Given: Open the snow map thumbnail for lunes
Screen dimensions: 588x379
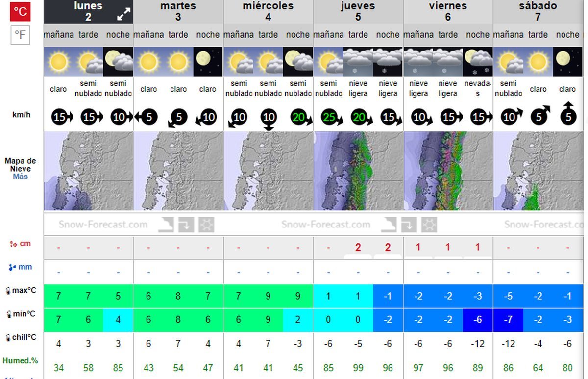Looking at the screenshot, I should pos(88,171).
